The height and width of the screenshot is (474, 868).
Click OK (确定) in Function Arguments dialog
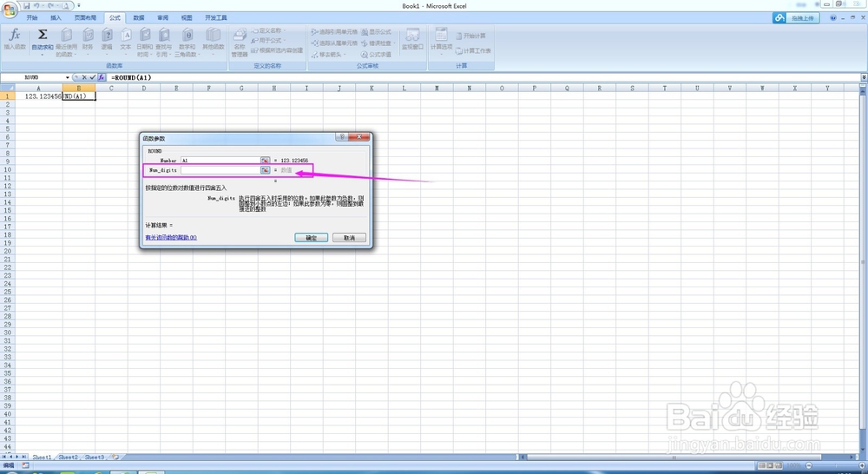311,238
